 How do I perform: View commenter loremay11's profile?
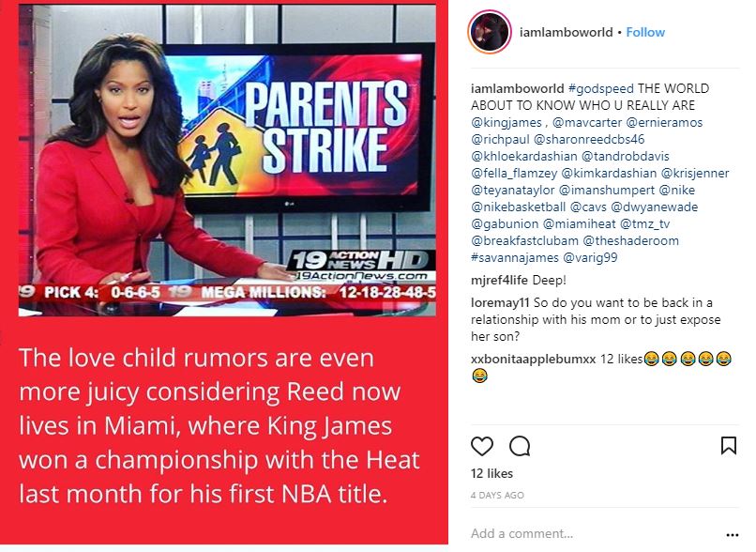coord(500,303)
